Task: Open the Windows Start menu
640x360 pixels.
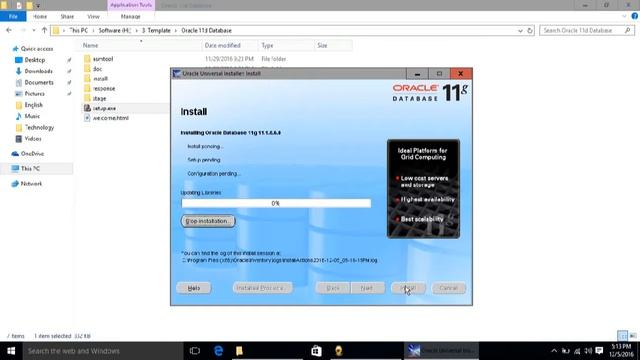Action: (11, 351)
